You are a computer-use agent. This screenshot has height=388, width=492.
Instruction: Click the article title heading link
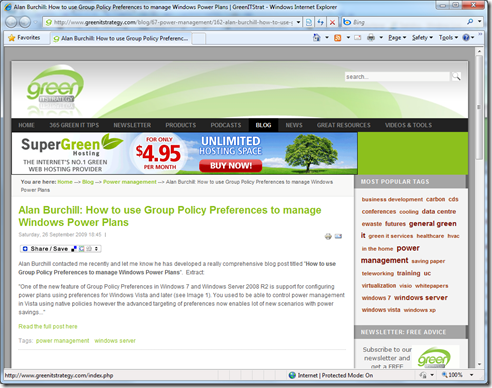(170, 216)
